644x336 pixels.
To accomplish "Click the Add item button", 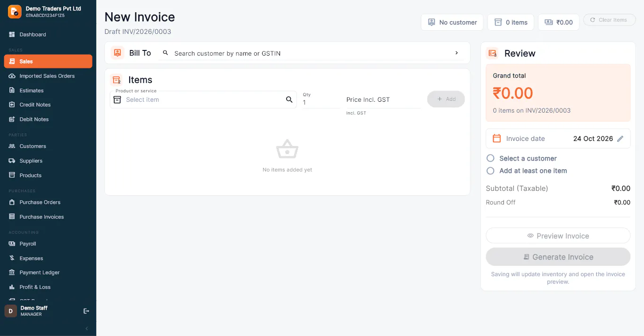I will (446, 99).
